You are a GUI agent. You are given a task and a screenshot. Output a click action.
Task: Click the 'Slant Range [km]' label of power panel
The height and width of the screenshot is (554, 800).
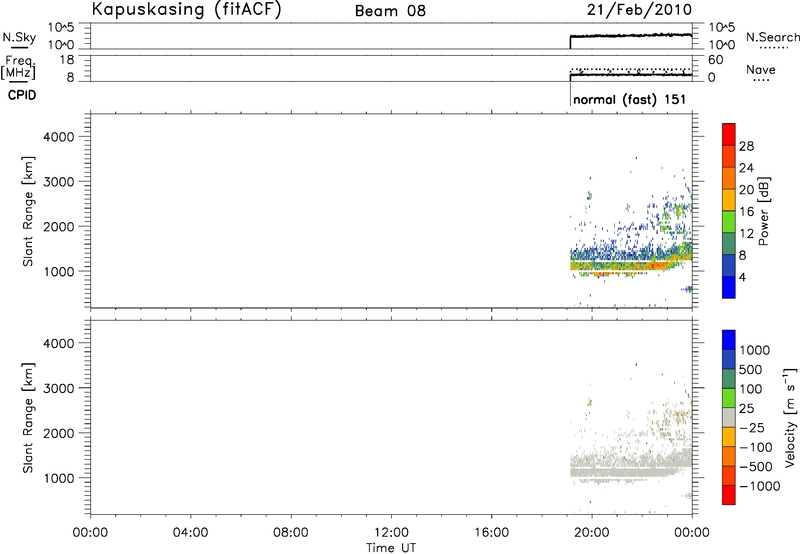pyautogui.click(x=28, y=211)
